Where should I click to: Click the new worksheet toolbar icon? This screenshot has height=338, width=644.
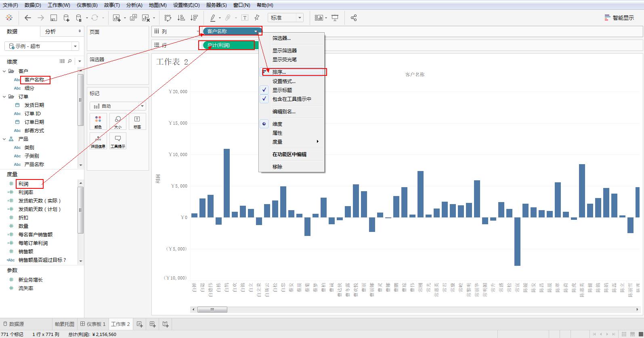click(x=117, y=18)
